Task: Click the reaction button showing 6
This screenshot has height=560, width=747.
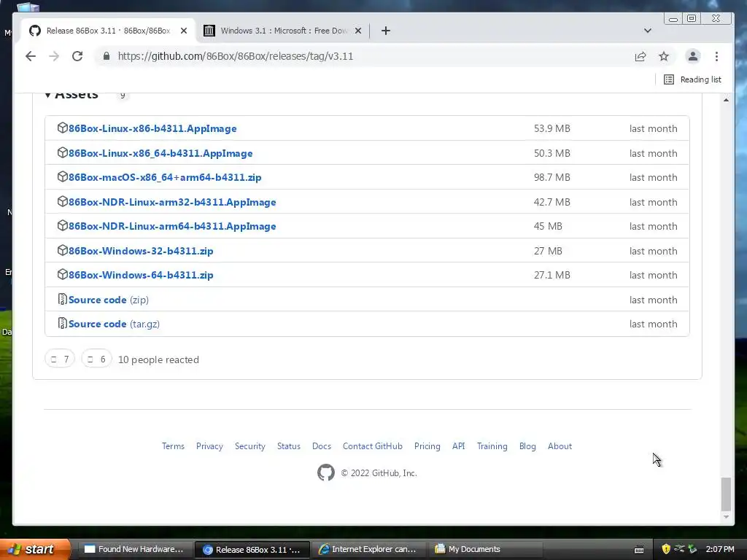Action: 96,359
